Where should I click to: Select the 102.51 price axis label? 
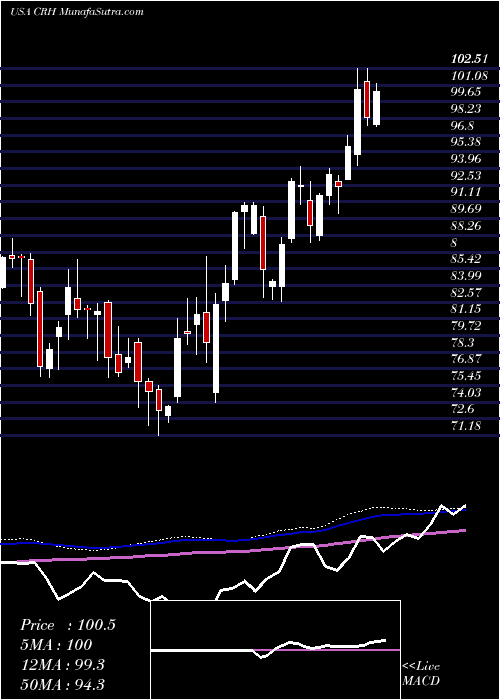pos(467,59)
